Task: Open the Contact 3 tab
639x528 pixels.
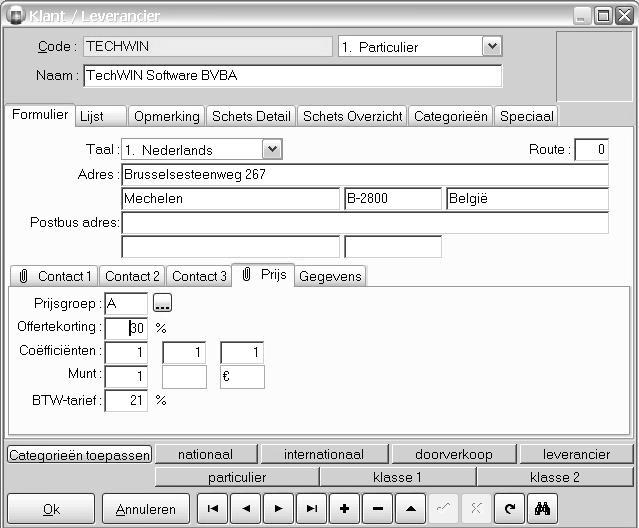Action: [199, 276]
